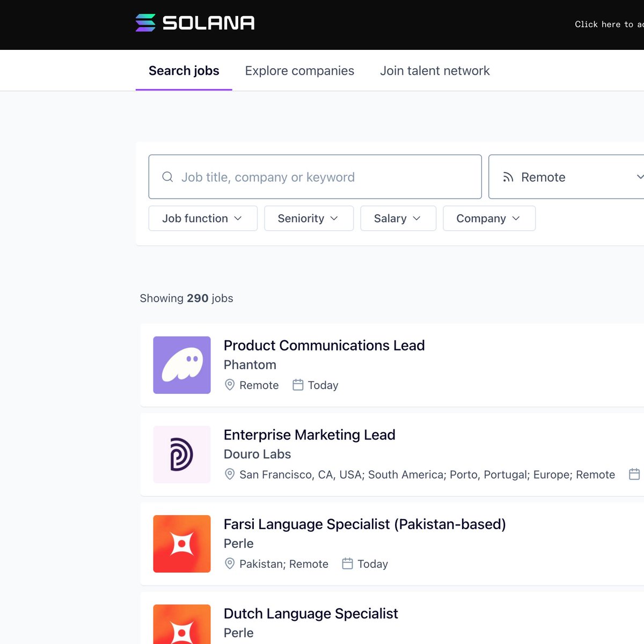Click the 'Showing 290 jobs' text

[x=187, y=298]
